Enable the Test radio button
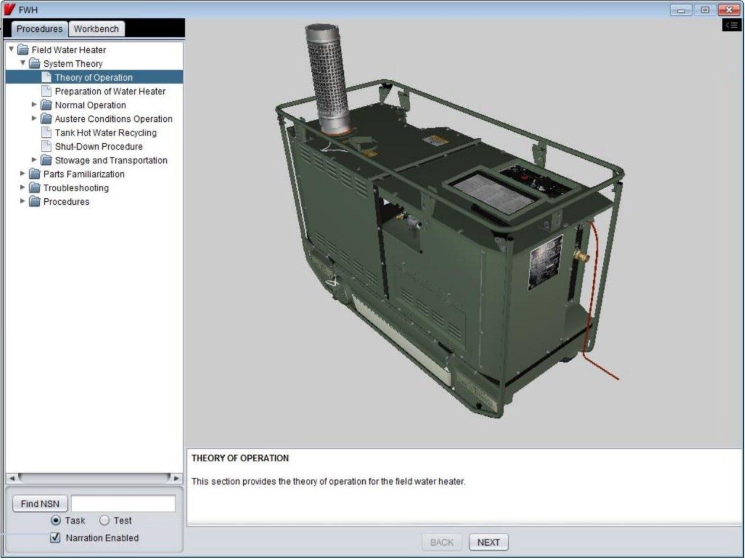Viewport: 745px width, 560px height. click(104, 520)
